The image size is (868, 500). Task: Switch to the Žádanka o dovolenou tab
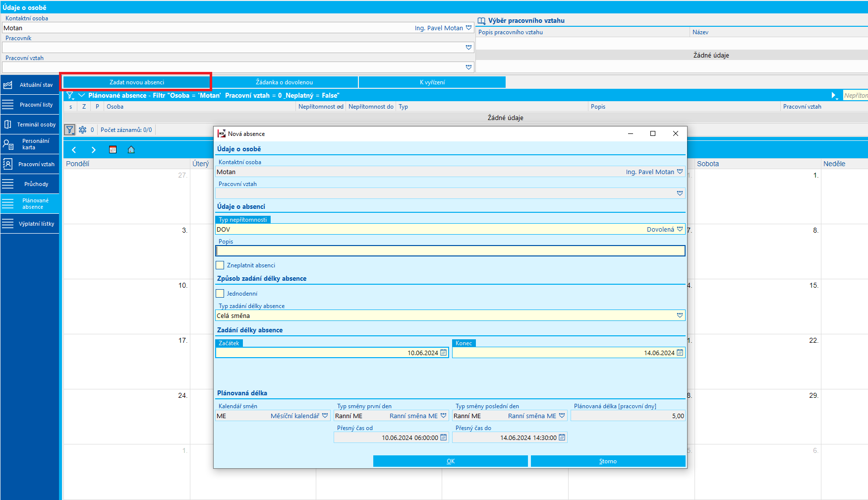(284, 82)
